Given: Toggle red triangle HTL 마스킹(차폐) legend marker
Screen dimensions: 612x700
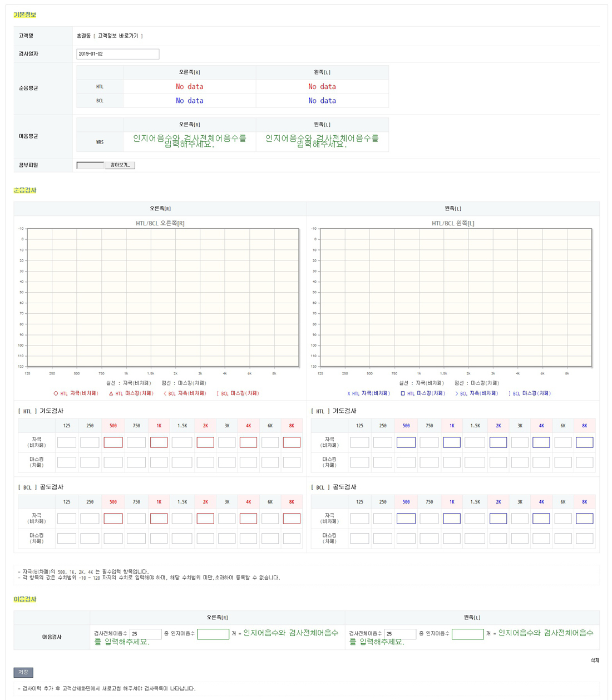Looking at the screenshot, I should (x=131, y=393).
